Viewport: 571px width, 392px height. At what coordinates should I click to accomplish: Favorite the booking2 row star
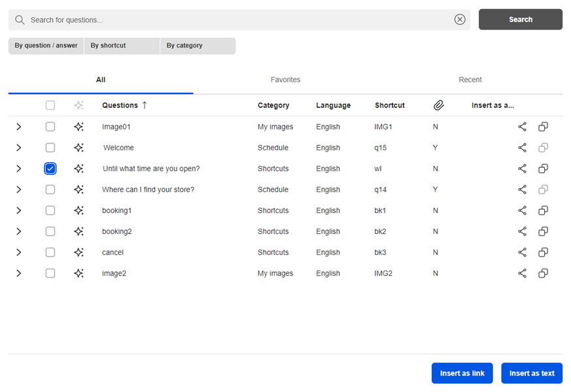78,231
